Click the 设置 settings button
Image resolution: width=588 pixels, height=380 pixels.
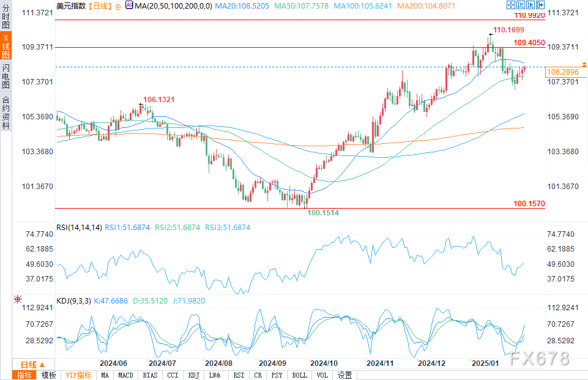click(x=344, y=375)
